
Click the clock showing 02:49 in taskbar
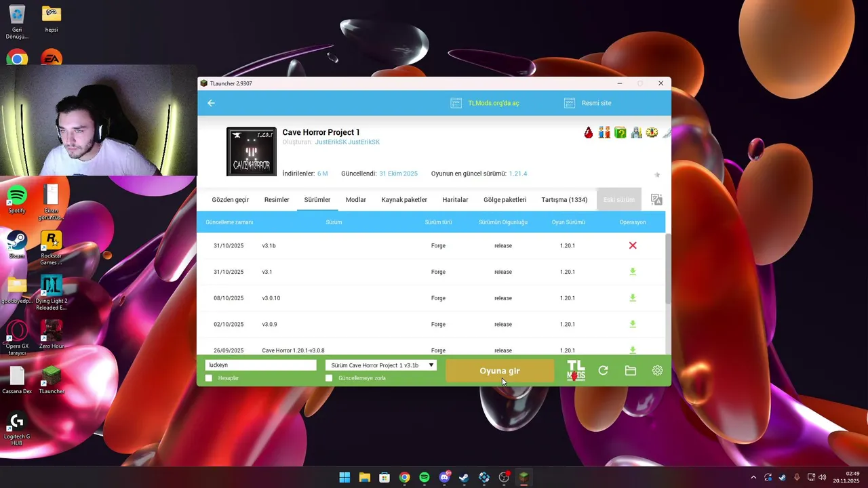(x=852, y=473)
